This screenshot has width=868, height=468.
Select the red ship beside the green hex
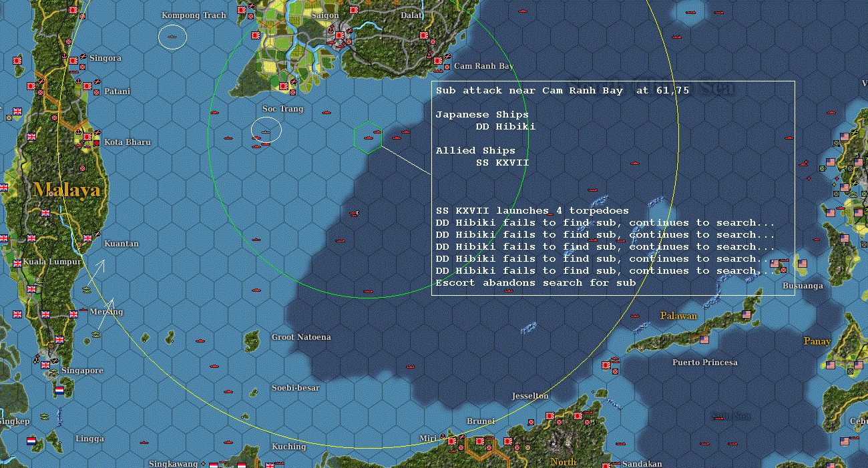click(397, 138)
